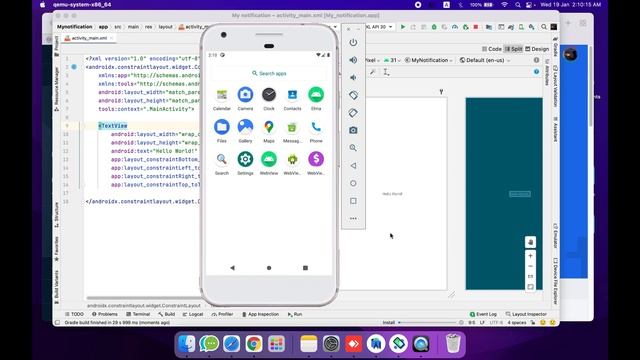The width and height of the screenshot is (640, 360).
Task: Click the emulator zoom magnifier icon
Action: pos(353,148)
